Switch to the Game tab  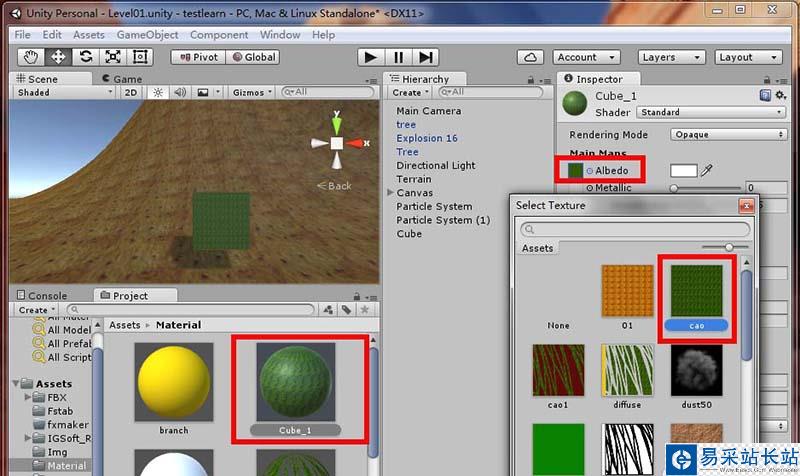point(122,79)
